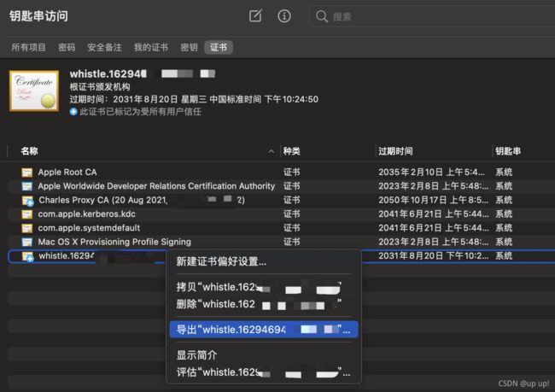
Task: Choose 评估 whistle from context menu
Action: 264,372
